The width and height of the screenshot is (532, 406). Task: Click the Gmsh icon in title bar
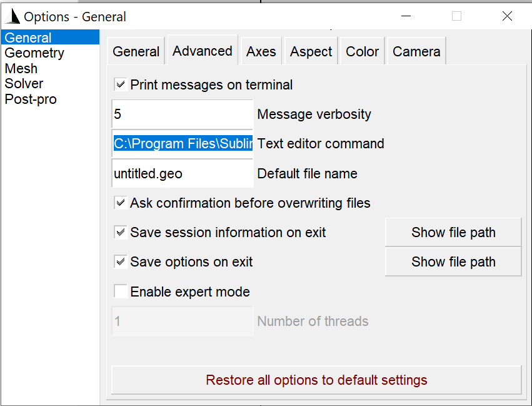point(12,16)
